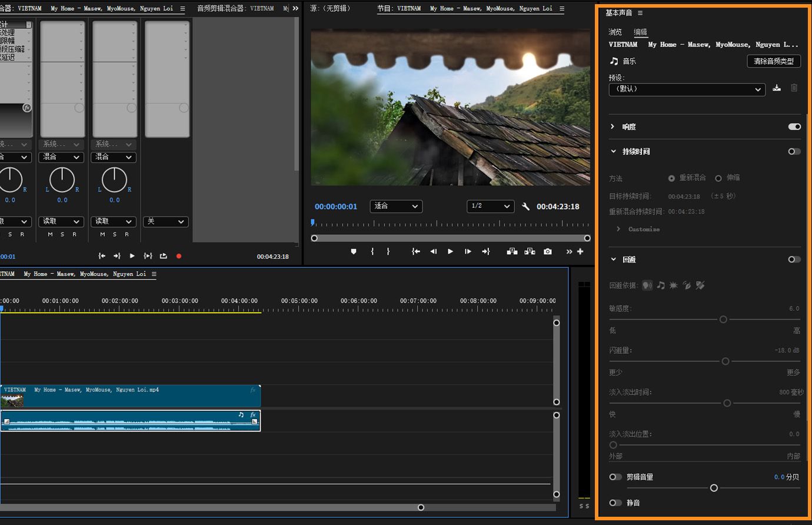Open the wrench settings icon in program monitor
Screen dimensions: 812x525
click(525, 207)
